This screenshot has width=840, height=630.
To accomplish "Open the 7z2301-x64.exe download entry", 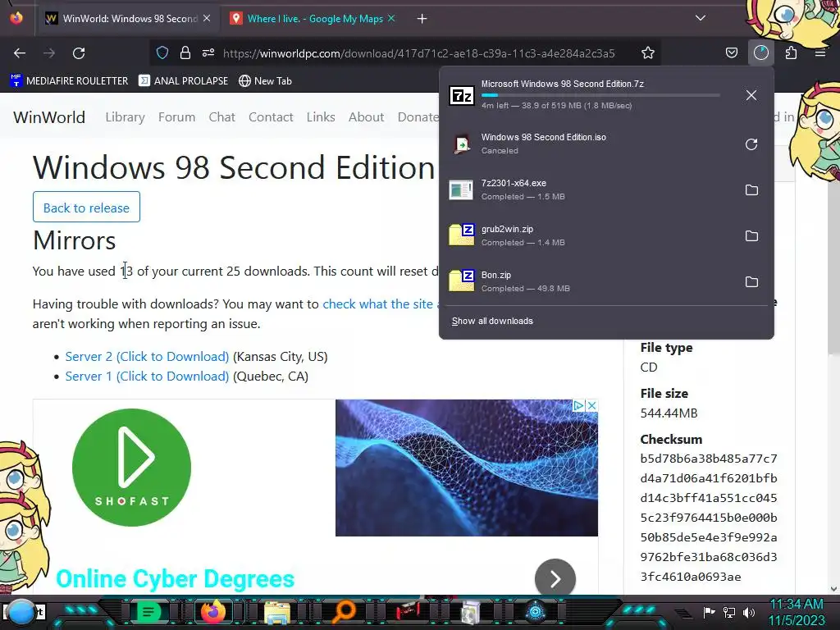I will pos(589,190).
